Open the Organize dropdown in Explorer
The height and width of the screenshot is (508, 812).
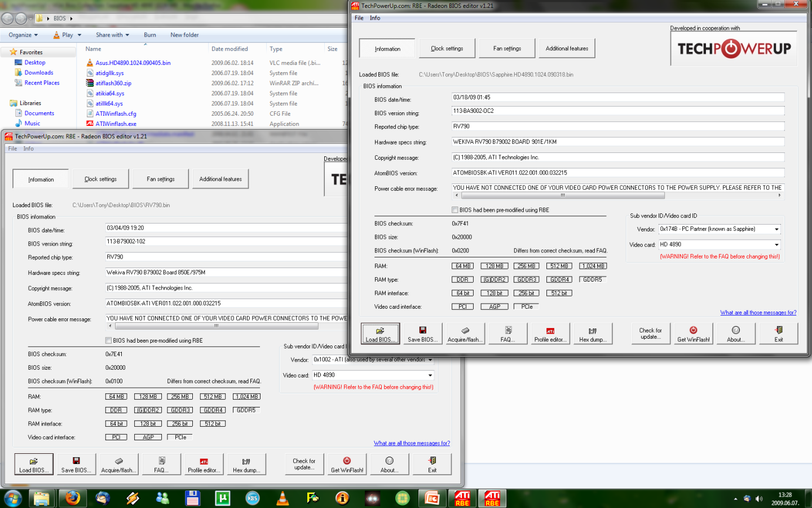click(23, 35)
